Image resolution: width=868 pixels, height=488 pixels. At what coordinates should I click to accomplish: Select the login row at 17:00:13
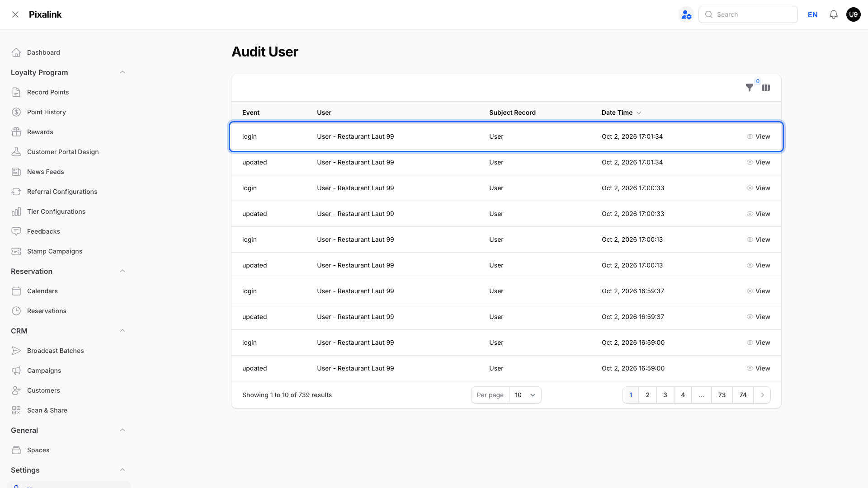pos(506,239)
